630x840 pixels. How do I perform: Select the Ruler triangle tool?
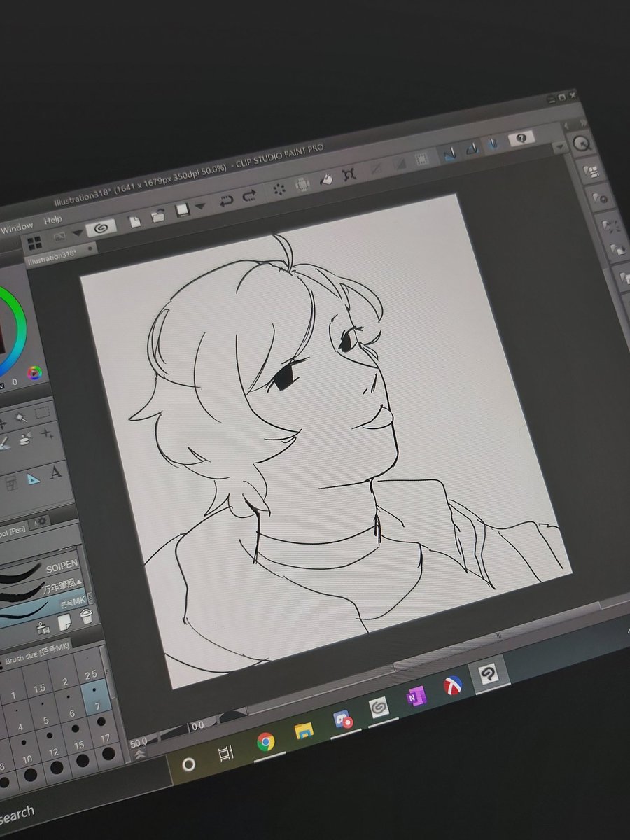coord(33,478)
